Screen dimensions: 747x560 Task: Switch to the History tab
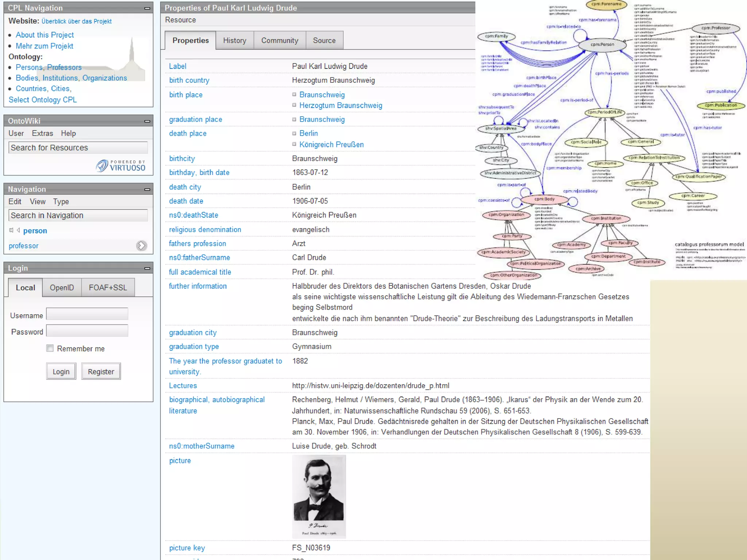tap(235, 40)
